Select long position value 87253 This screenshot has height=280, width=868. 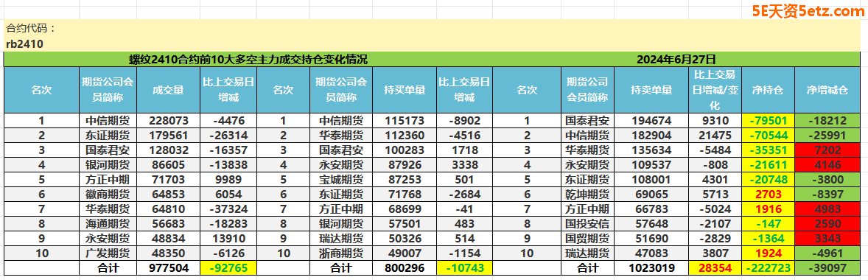click(405, 178)
